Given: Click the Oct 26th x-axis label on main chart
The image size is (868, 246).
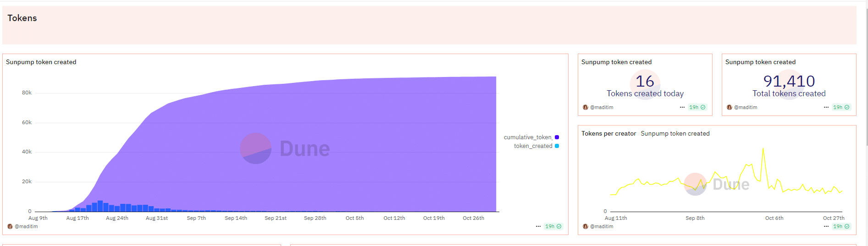Looking at the screenshot, I should [x=473, y=218].
